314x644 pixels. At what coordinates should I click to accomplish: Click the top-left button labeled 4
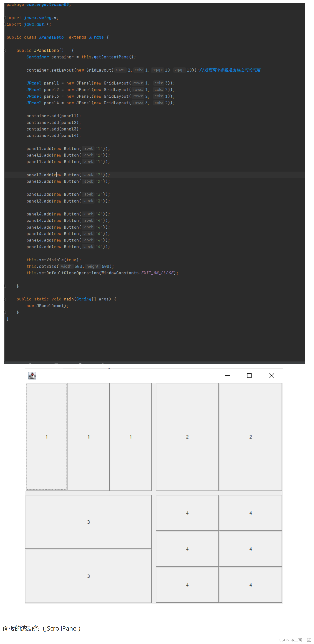click(x=187, y=513)
